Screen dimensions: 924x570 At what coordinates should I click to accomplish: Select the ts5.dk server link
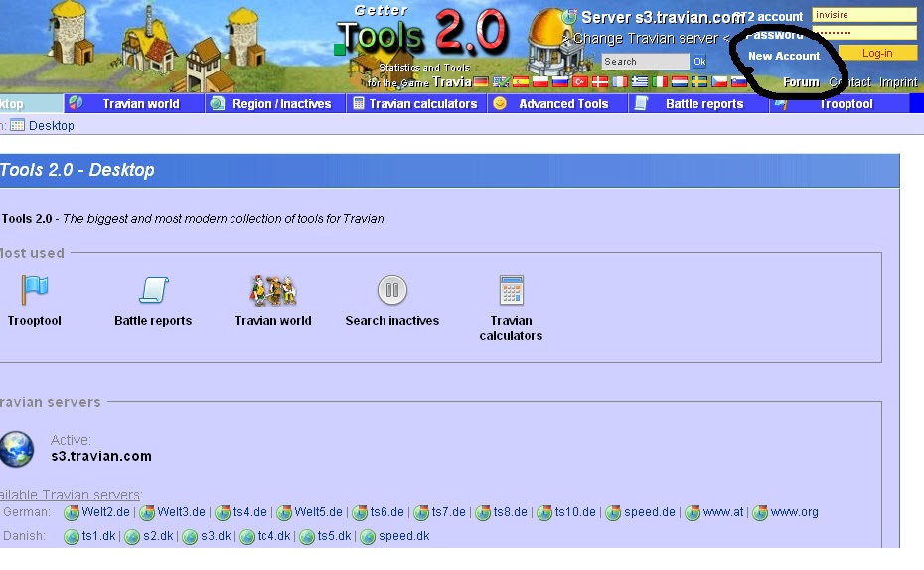click(334, 536)
